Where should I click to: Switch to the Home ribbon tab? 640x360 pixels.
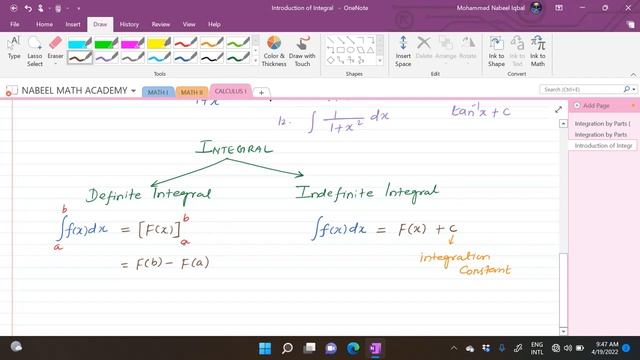pos(44,24)
